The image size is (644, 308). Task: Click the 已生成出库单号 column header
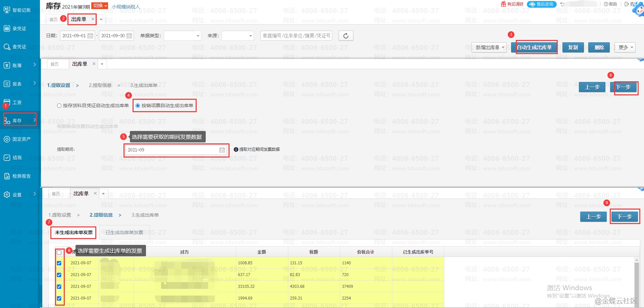418,252
